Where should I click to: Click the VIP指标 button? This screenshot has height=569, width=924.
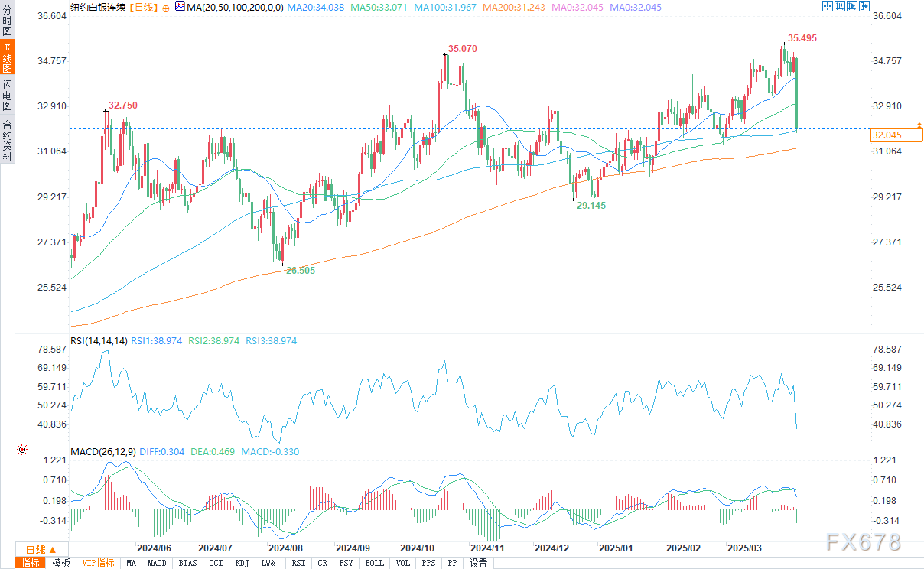point(98,563)
